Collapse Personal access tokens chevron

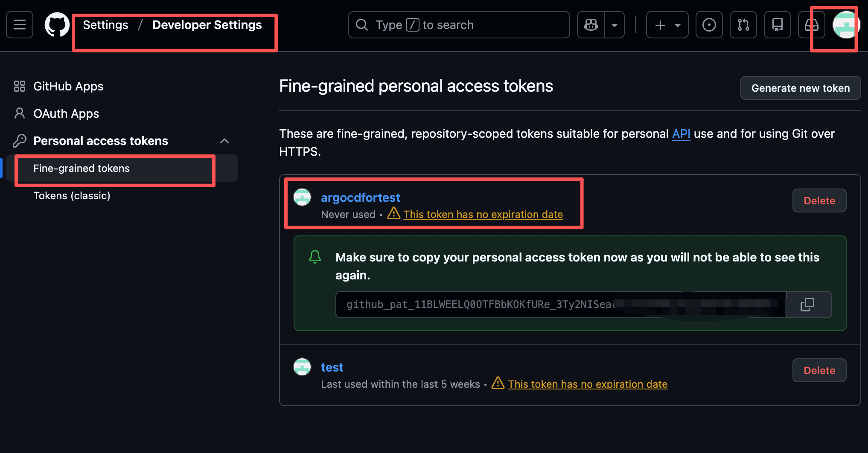[224, 141]
